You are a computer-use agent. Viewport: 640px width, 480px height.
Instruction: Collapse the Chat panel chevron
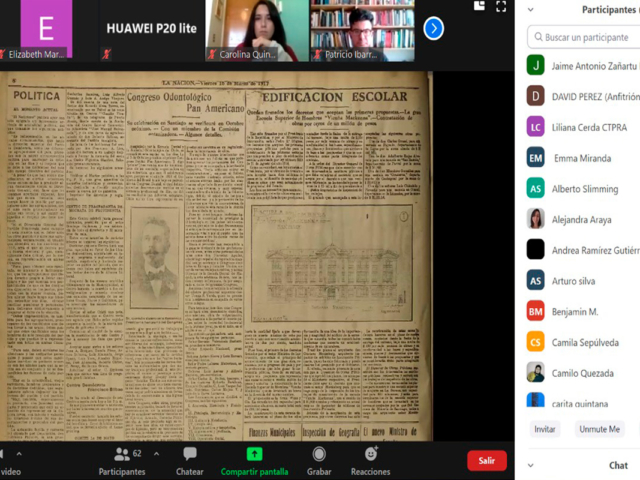[x=531, y=465]
